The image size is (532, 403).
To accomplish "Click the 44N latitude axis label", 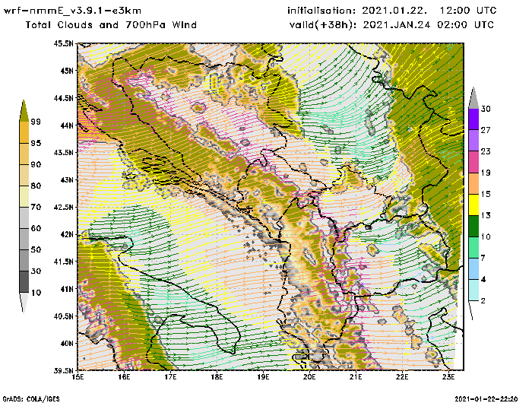I will 67,125.
